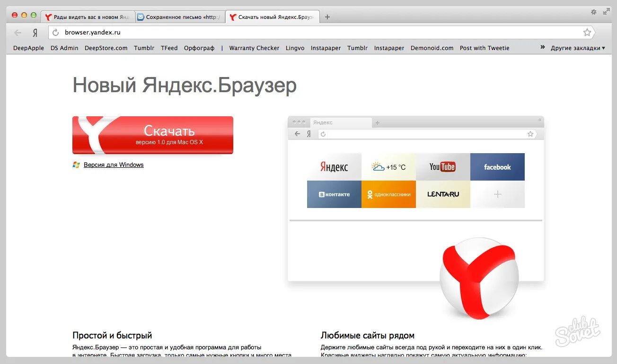Image resolution: width=617 pixels, height=364 pixels.
Task: Click the Yandex favicon on the first tab
Action: [x=48, y=17]
